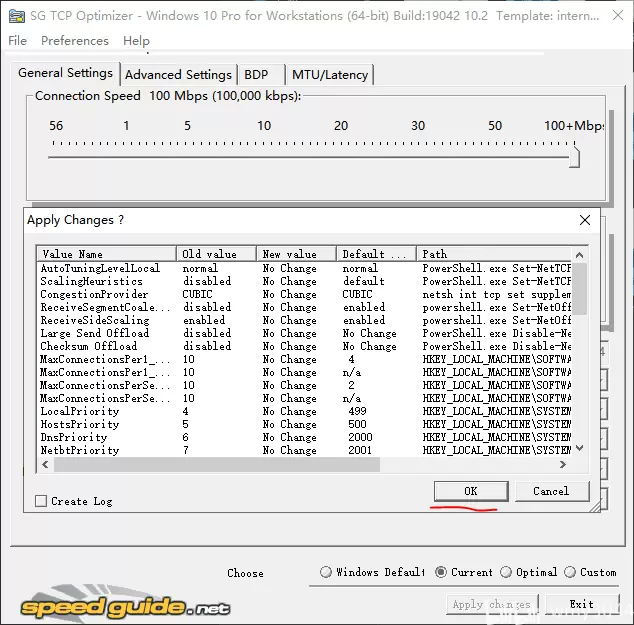This screenshot has width=634, height=625.
Task: Click the Apply changes button
Action: (492, 604)
